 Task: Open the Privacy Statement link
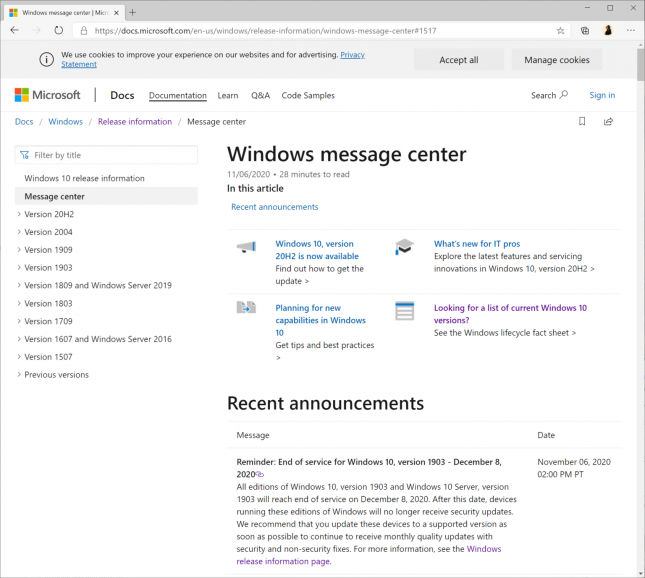click(353, 55)
